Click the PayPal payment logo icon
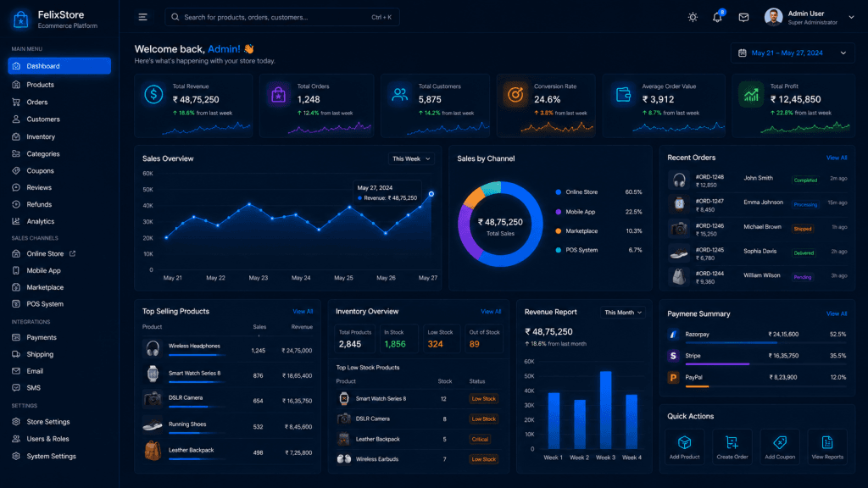The width and height of the screenshot is (868, 488). coord(673,378)
